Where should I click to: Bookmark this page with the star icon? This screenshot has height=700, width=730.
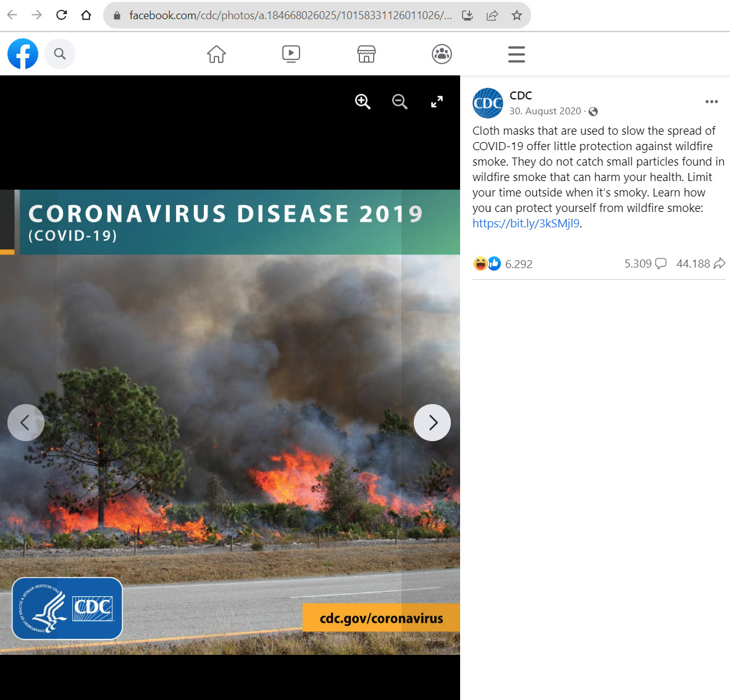tap(517, 15)
